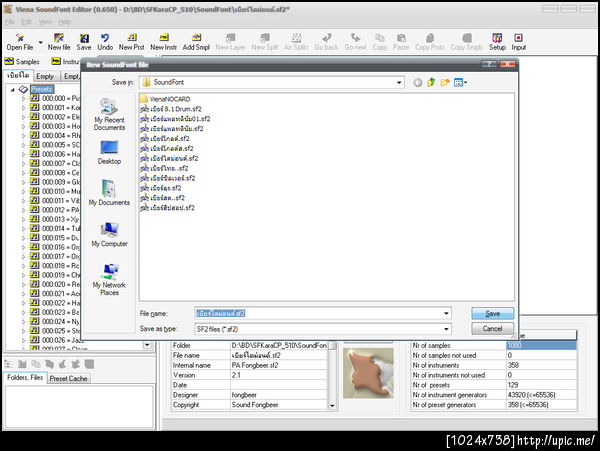Expand preset 000:020 tree node
Image resolution: width=600 pixels, height=451 pixels.
tap(23, 284)
